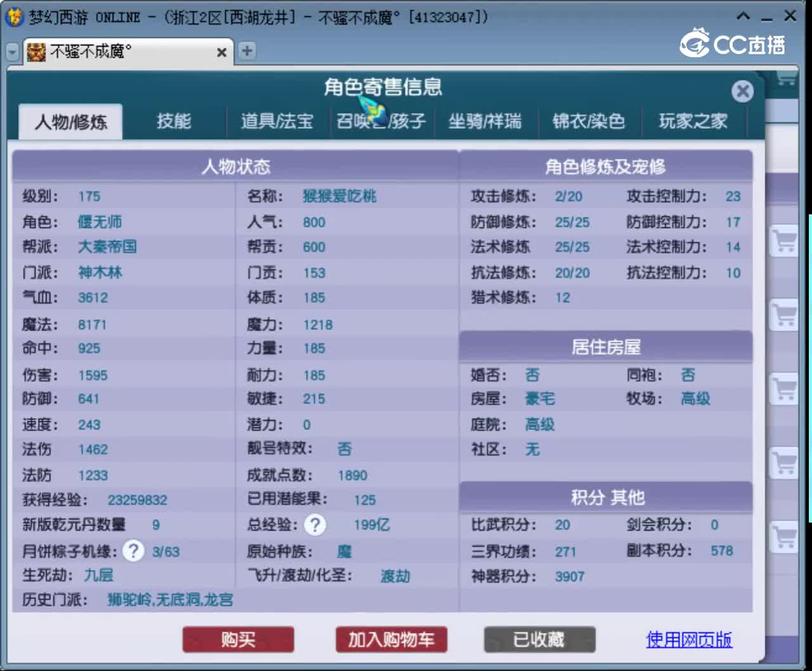Click the 1218 魔力 value

[x=318, y=325]
